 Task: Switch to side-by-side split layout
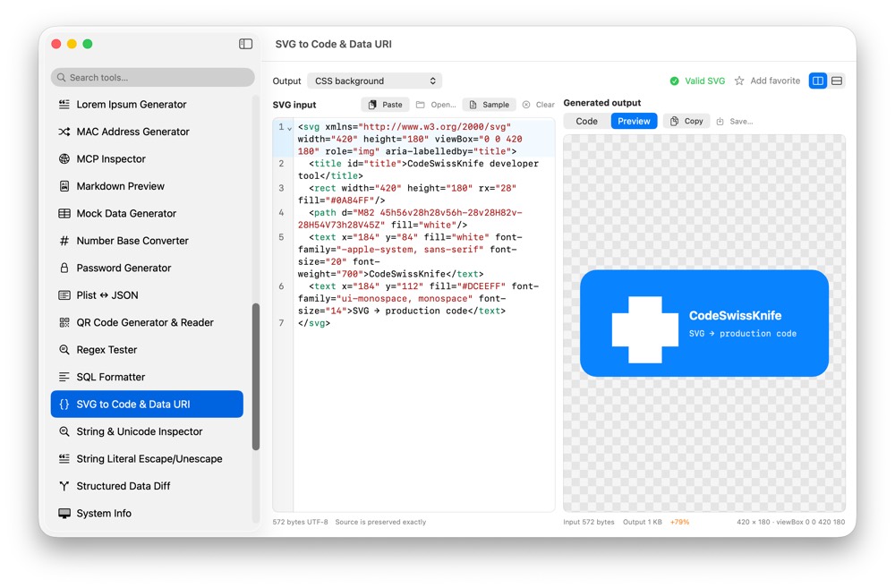tap(818, 81)
